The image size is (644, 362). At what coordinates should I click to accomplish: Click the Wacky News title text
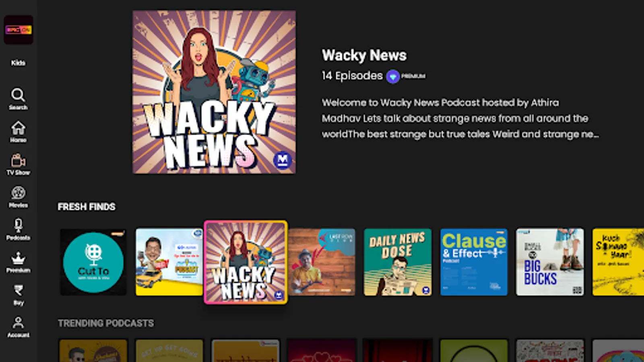click(364, 56)
